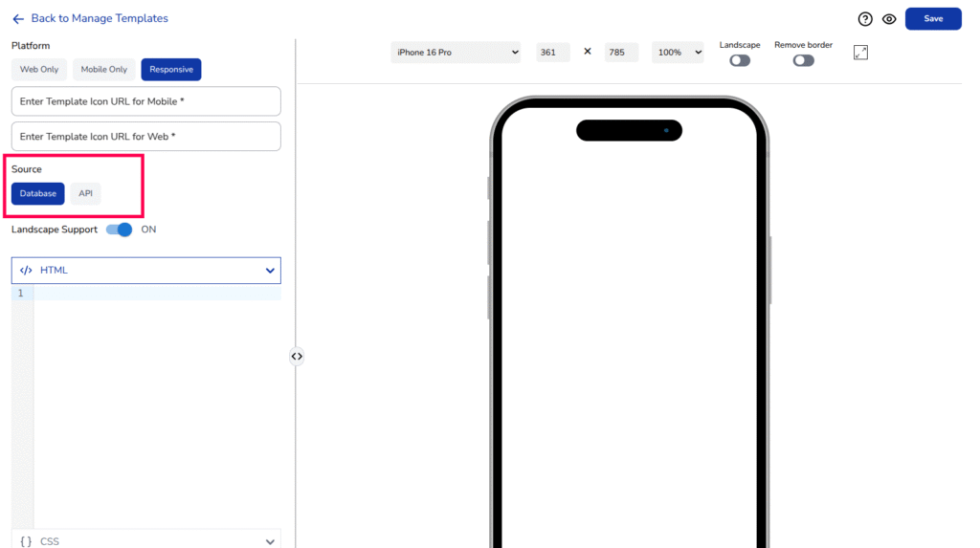Select the Mobile Only platform option
Image resolution: width=980 pixels, height=548 pixels.
(x=103, y=70)
